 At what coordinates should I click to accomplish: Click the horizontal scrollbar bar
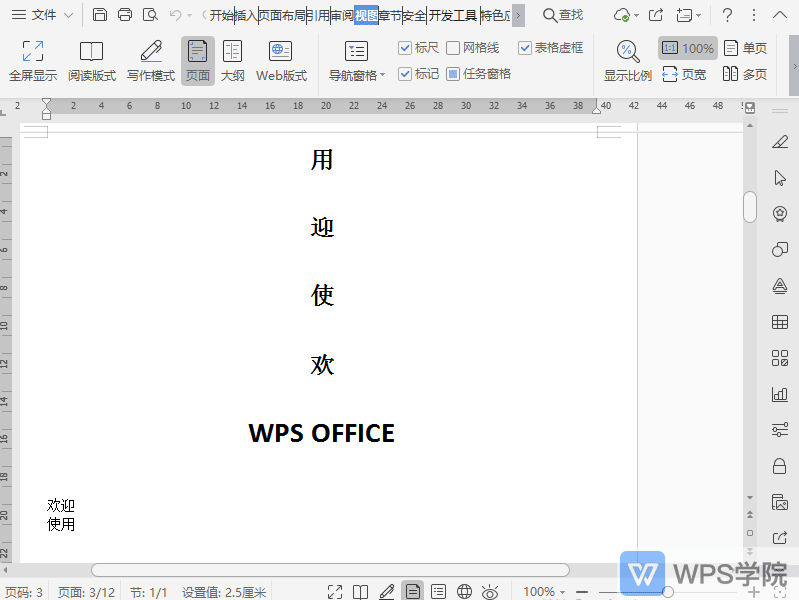[330, 569]
